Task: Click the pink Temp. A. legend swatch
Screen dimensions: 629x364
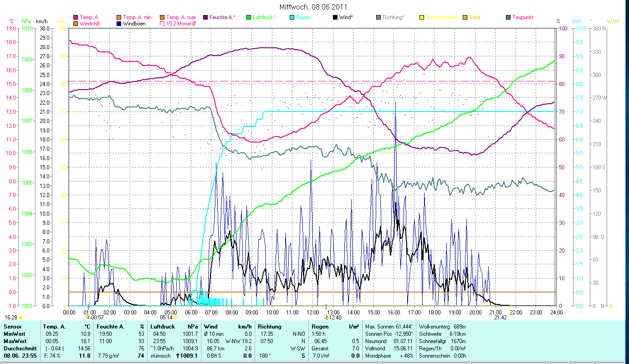Action: click(76, 17)
